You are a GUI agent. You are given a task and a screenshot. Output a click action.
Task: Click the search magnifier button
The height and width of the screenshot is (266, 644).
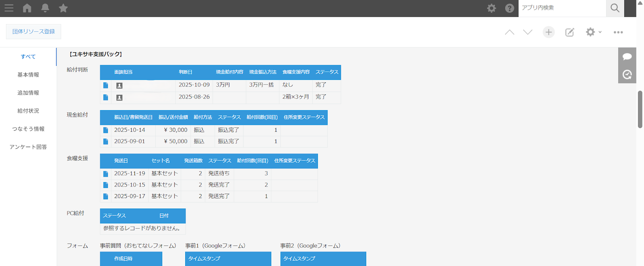pyautogui.click(x=615, y=8)
